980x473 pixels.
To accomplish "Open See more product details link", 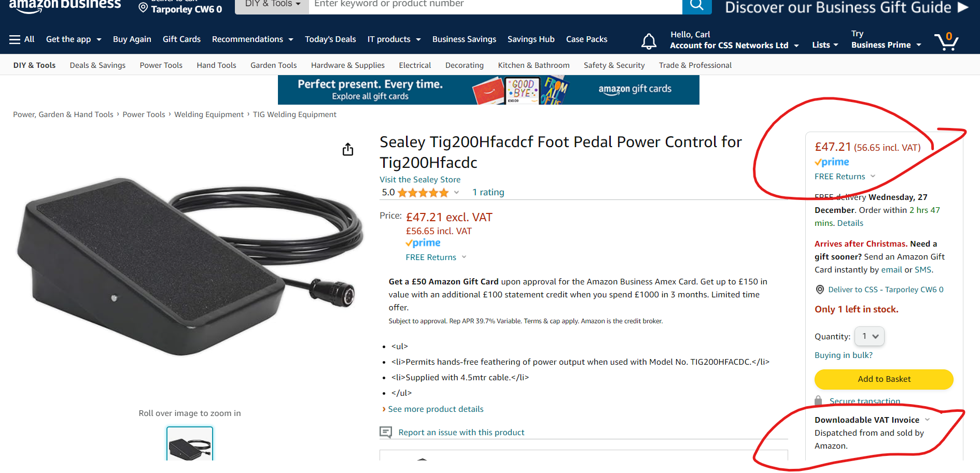I will pyautogui.click(x=436, y=409).
